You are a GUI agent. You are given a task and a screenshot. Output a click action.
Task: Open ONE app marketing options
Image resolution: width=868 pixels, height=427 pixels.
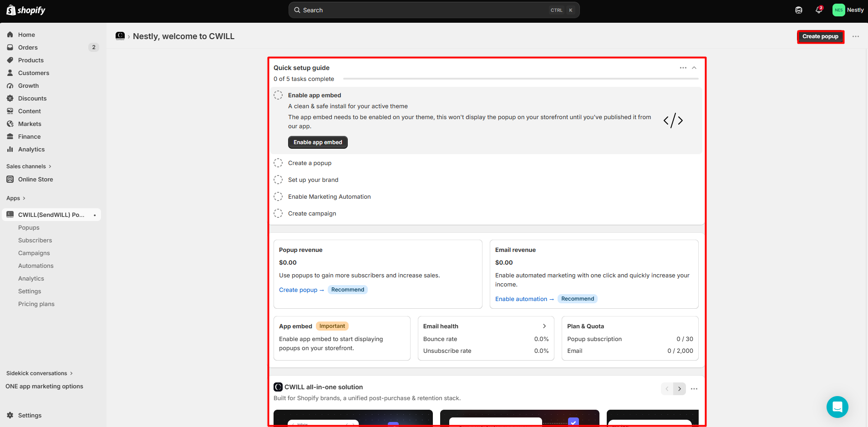click(44, 387)
